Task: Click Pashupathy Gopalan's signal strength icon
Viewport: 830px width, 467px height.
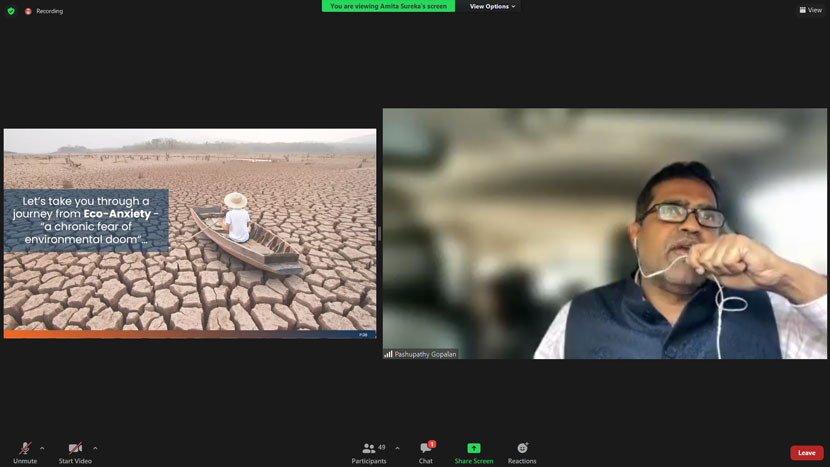Action: [x=389, y=354]
